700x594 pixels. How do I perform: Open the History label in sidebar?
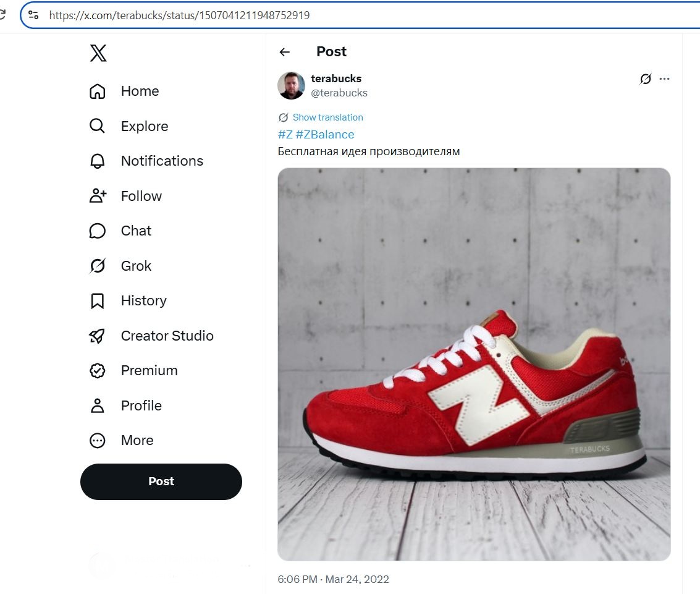pos(144,300)
